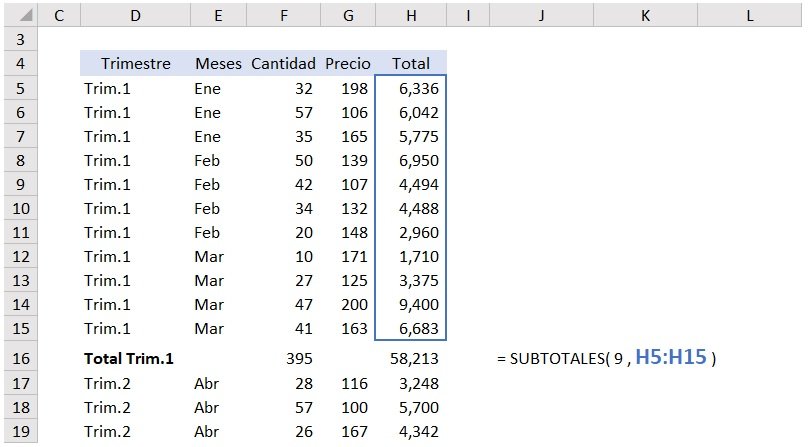Viewport: 808px width, 447px height.
Task: Select column H header
Action: tap(411, 15)
